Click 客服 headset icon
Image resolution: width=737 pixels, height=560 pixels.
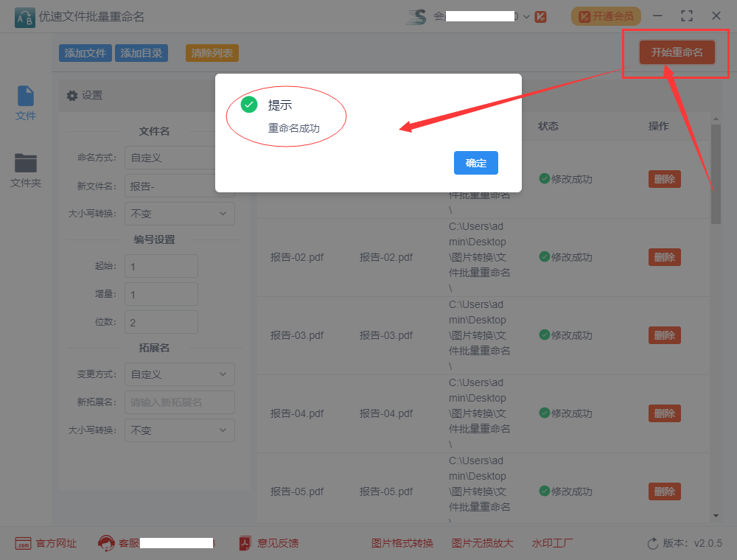pyautogui.click(x=106, y=543)
